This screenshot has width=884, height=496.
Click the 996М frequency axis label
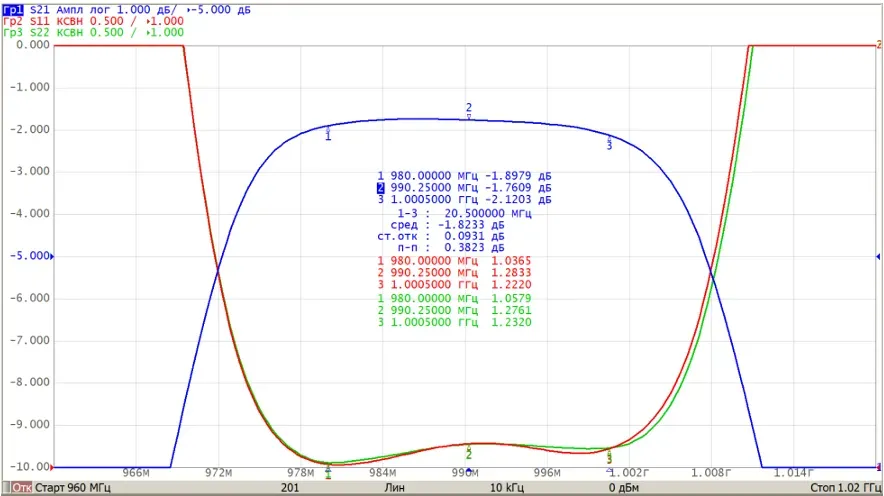click(547, 473)
